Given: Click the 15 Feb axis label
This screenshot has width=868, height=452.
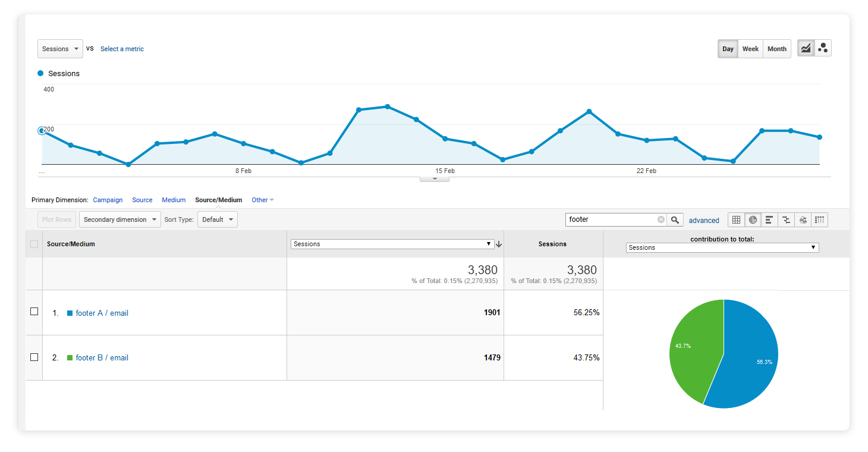Looking at the screenshot, I should 445,171.
